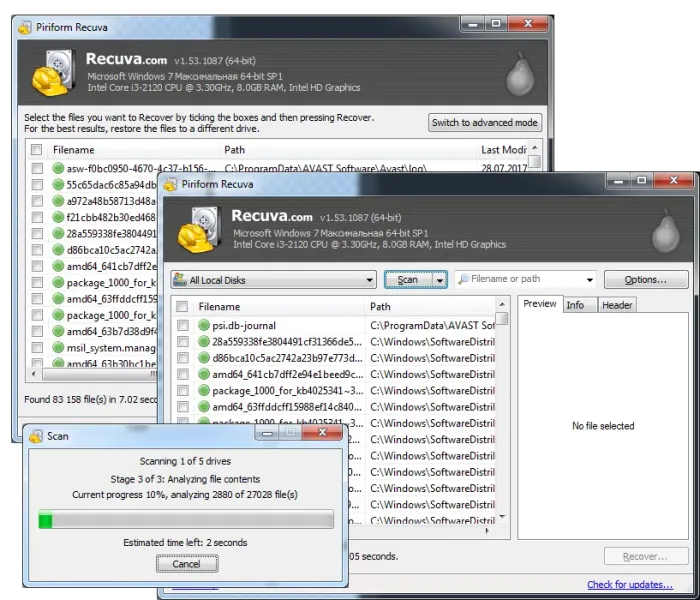Cancel the running scan
The height and width of the screenshot is (600, 700).
point(187,564)
